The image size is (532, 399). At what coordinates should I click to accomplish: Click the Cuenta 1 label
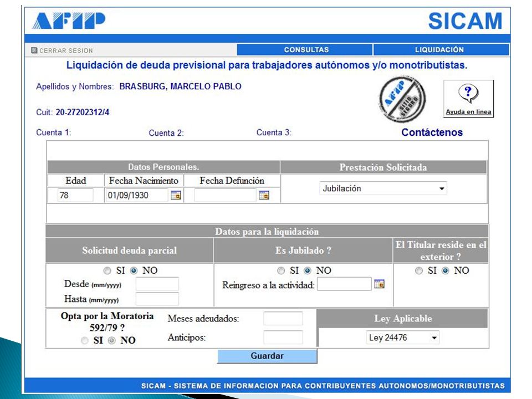click(54, 132)
